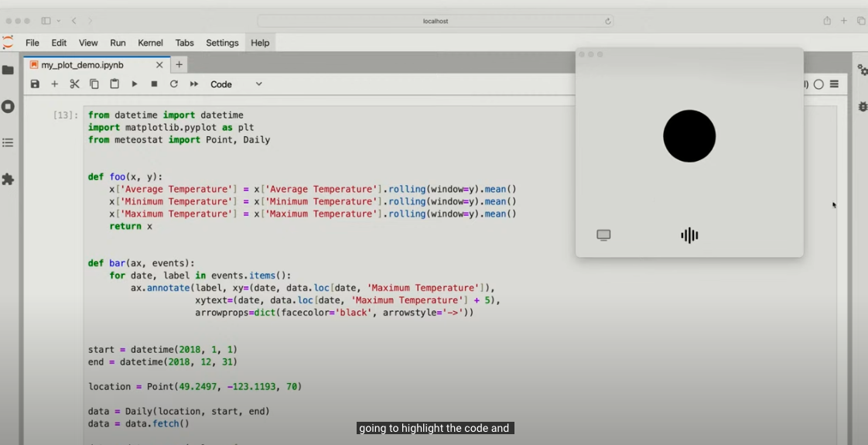The height and width of the screenshot is (445, 868).
Task: Open the extension manager puzzle icon
Action: [x=9, y=180]
